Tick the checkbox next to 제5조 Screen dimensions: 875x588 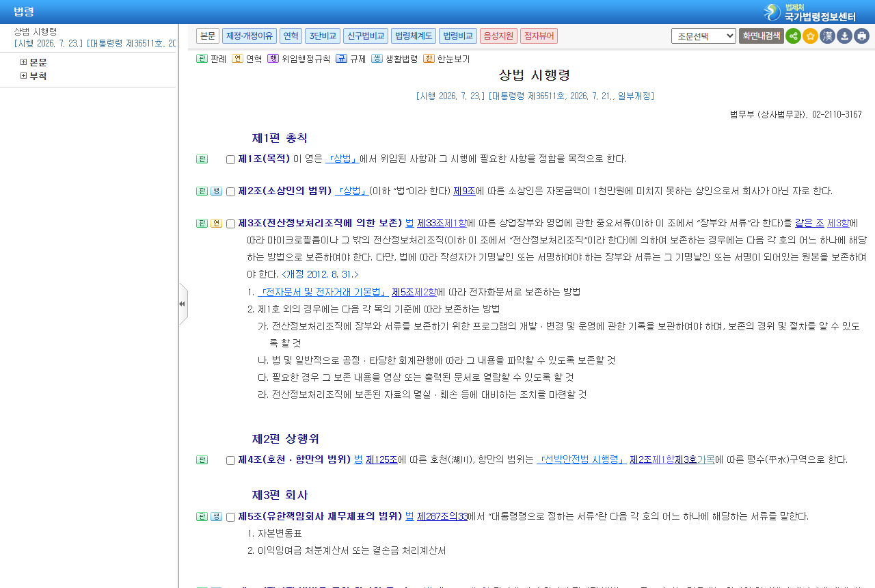(230, 518)
